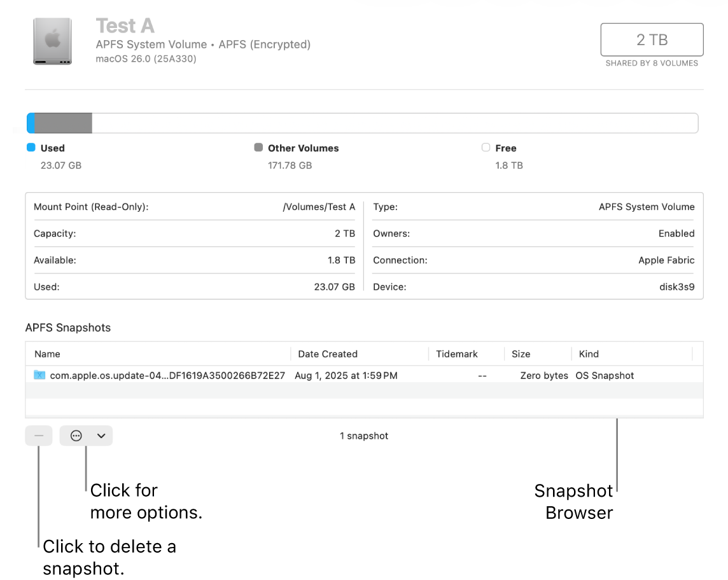Viewport: 728px width, 580px height.
Task: Click the SHARED BY 8 VOLUMES label
Action: [x=651, y=63]
